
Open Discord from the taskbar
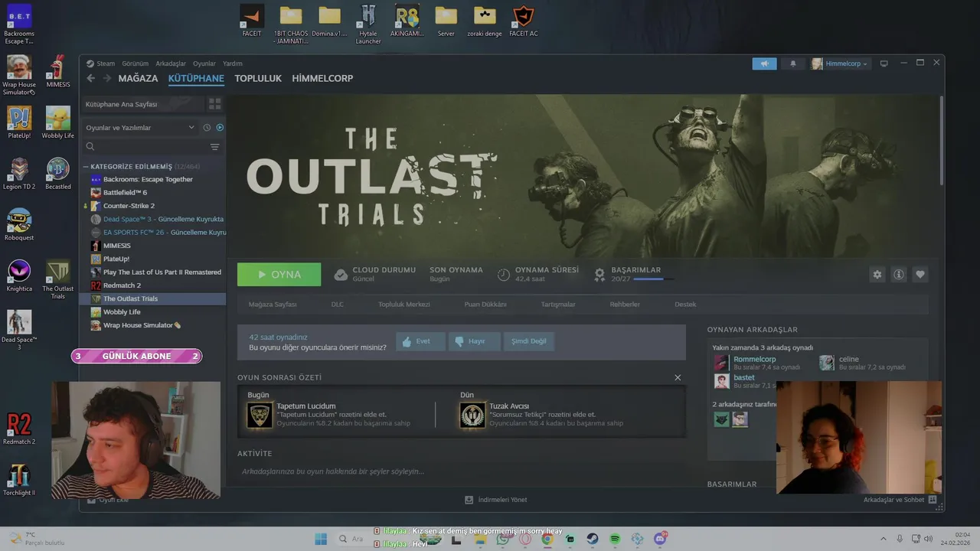click(660, 539)
